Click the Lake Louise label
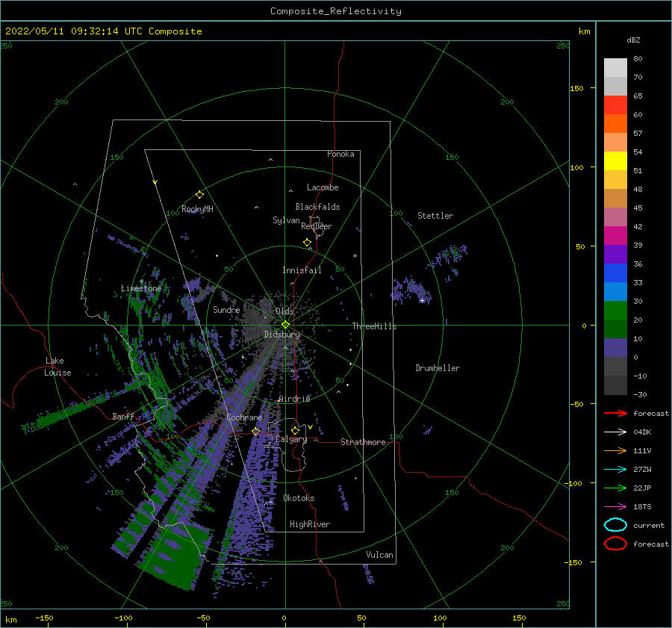Screen dimensions: 672x628 (57, 367)
